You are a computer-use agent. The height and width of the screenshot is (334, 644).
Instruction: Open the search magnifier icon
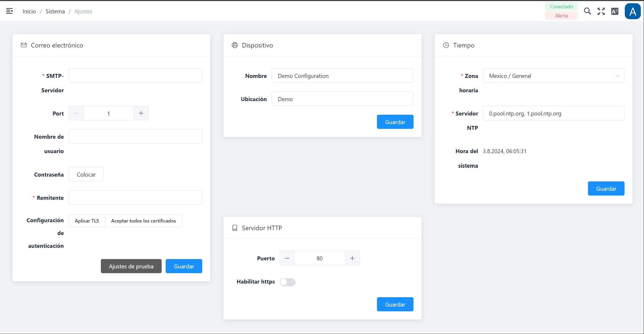587,11
